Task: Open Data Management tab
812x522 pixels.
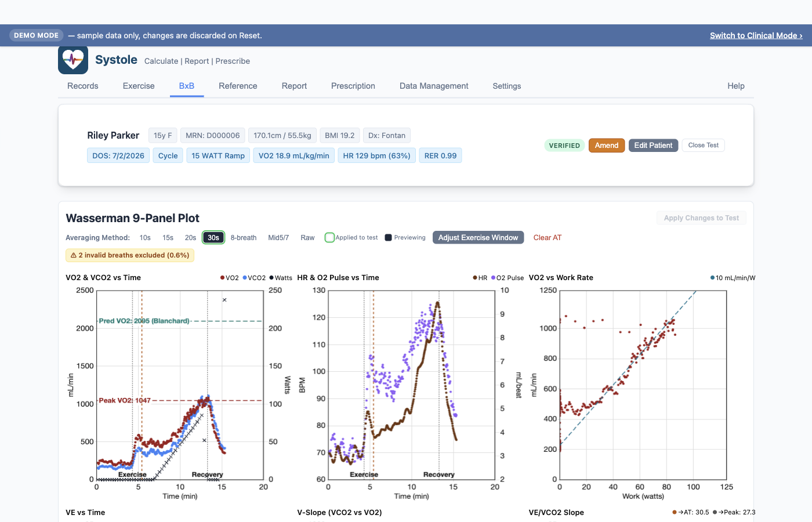Action: coord(434,86)
